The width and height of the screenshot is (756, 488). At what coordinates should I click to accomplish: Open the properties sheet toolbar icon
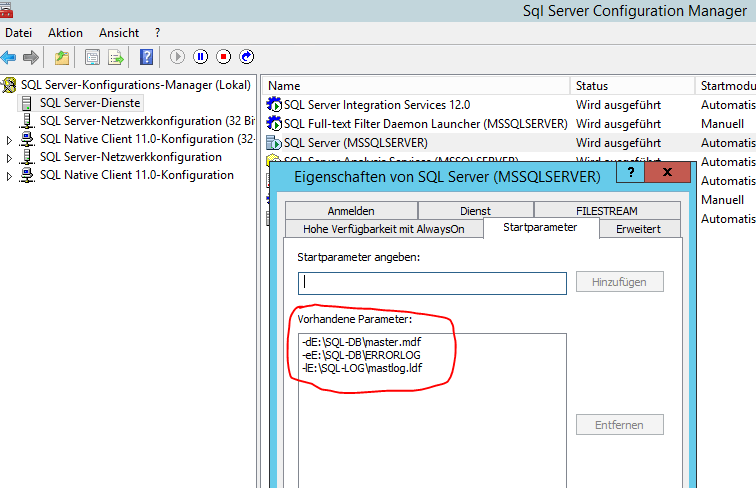pos(92,57)
